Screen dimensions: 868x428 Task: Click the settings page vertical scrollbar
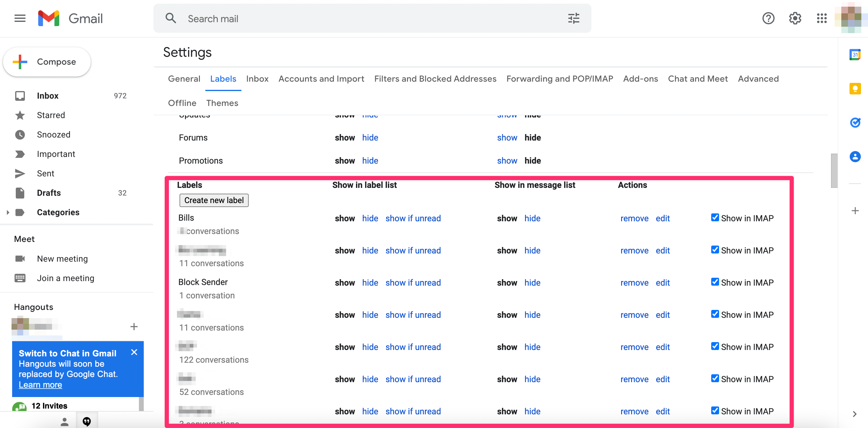[x=834, y=171]
